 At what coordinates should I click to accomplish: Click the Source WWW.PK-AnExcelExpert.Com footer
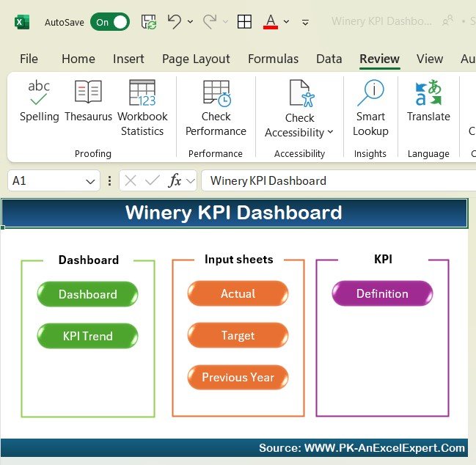point(362,448)
